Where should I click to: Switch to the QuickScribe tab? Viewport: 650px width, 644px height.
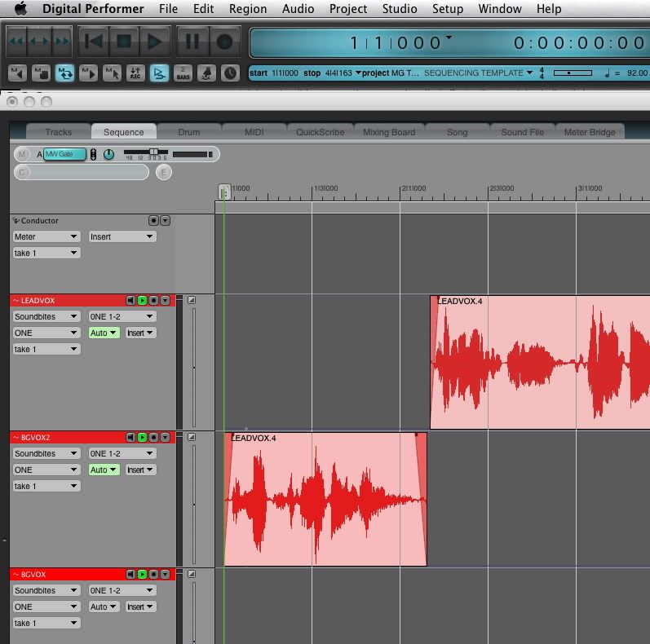(x=320, y=132)
